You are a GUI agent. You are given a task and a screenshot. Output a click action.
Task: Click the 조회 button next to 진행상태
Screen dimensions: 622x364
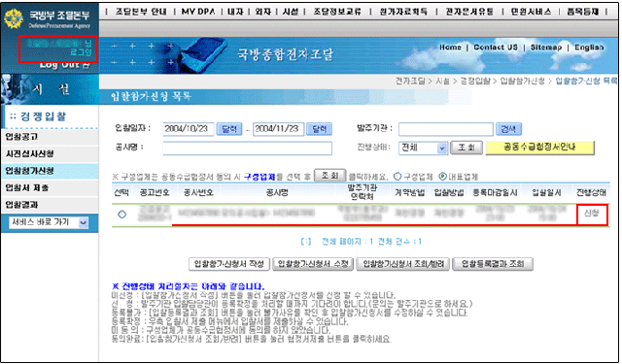[x=466, y=148]
